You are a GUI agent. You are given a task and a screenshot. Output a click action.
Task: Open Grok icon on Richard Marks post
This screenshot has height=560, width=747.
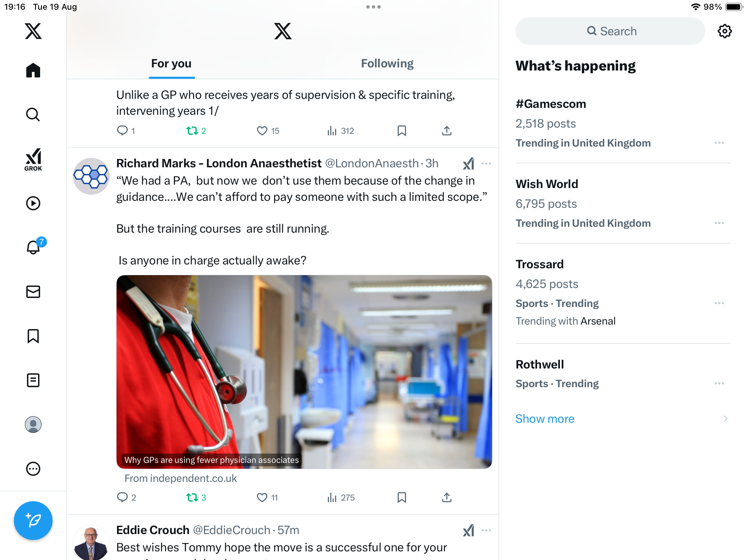[x=469, y=164]
